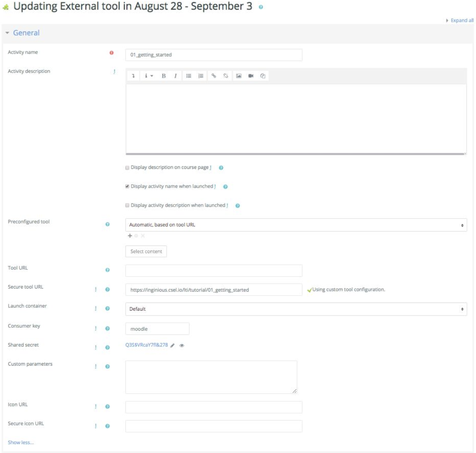The image size is (476, 453).
Task: Focus the Icon URL field
Action: pos(214,407)
